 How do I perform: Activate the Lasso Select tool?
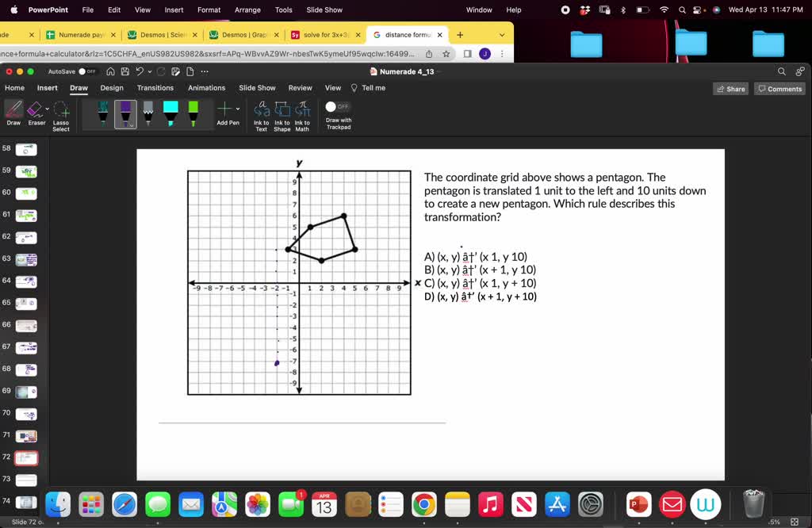(x=60, y=115)
